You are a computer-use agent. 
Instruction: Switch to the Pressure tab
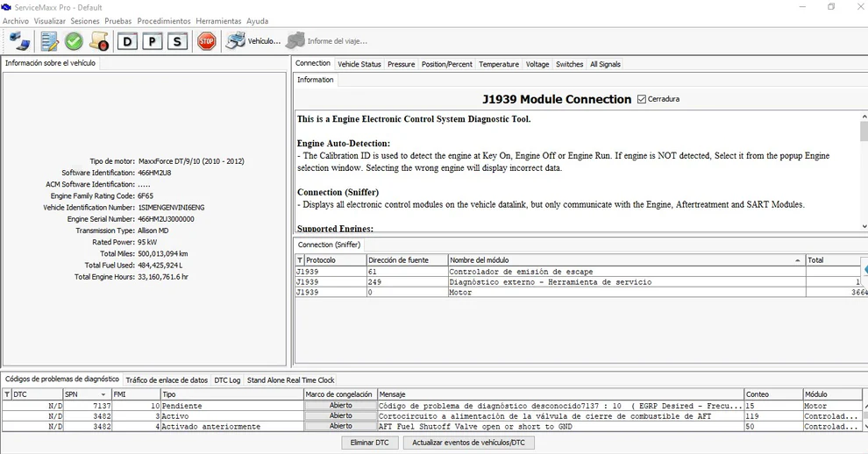click(401, 64)
